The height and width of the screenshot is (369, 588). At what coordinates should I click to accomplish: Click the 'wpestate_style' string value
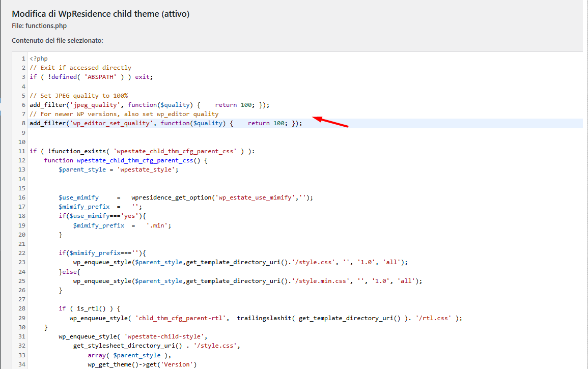coord(148,169)
